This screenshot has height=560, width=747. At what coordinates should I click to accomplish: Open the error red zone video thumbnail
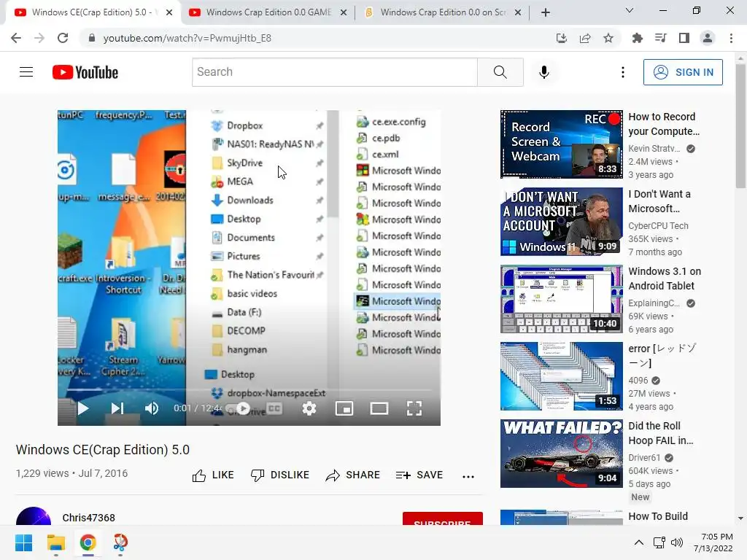(561, 376)
